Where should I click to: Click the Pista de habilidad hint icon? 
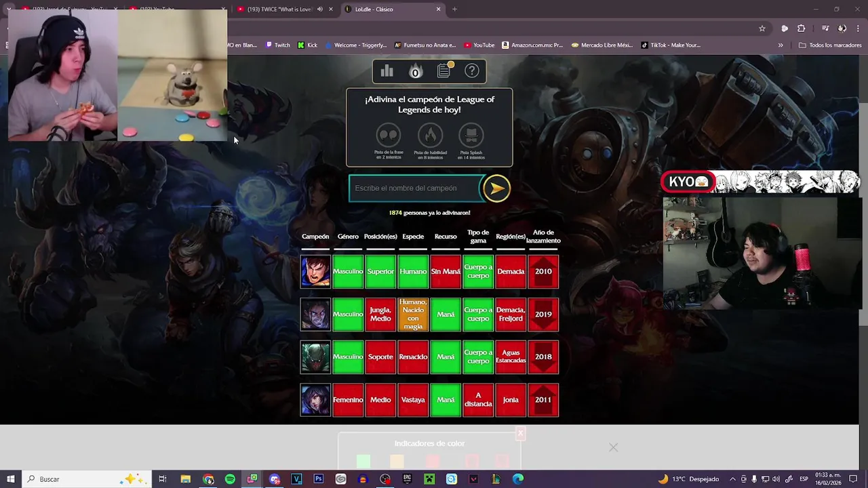coord(430,136)
